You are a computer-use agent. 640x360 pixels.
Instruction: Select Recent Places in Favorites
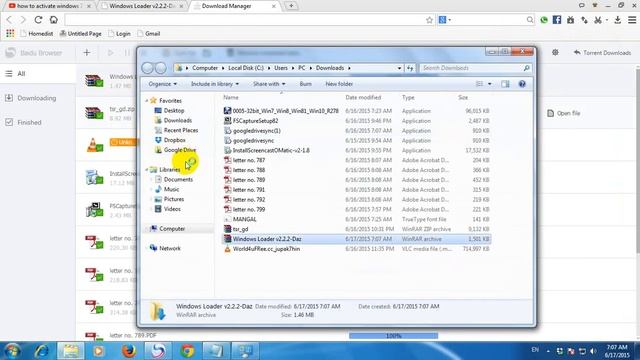[x=176, y=130]
